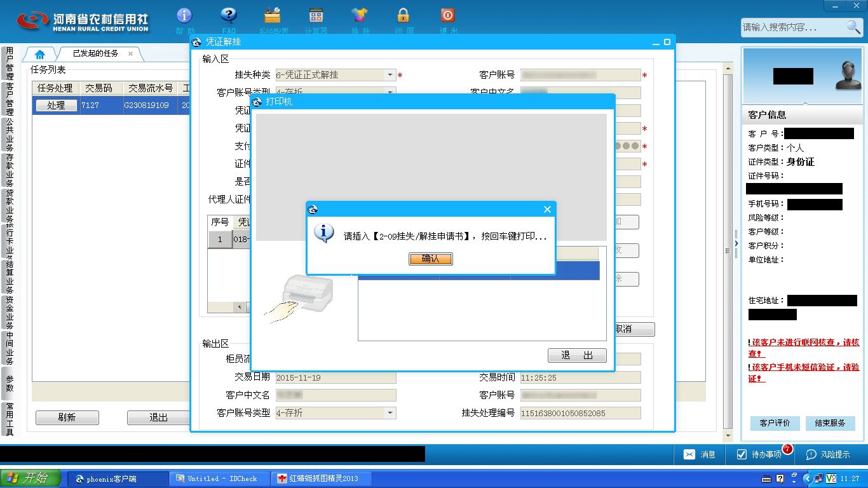
Task: Click the VNC tray icon
Action: pyautogui.click(x=831, y=478)
